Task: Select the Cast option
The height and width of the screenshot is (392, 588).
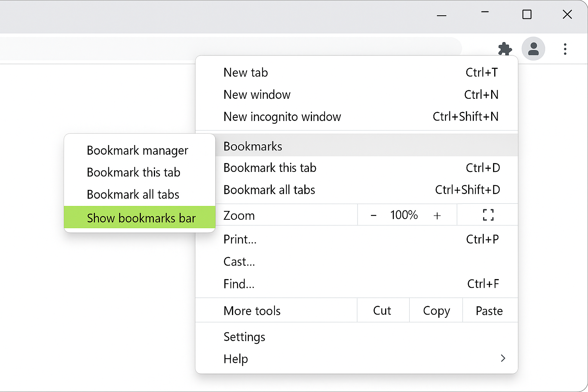Action: point(239,261)
